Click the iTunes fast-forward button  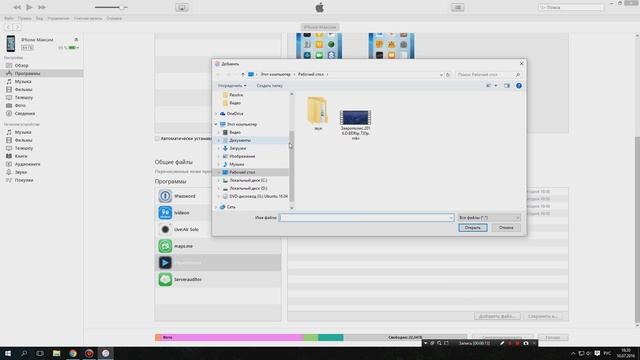tap(42, 7)
